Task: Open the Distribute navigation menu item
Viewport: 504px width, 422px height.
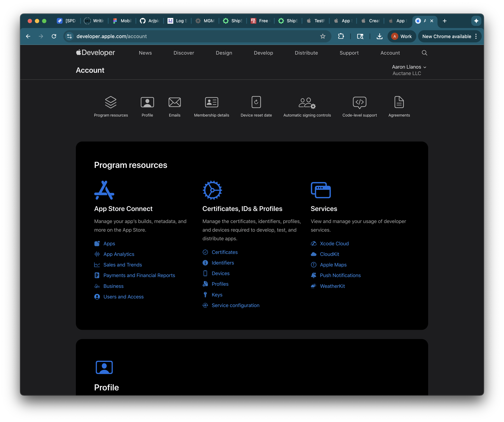Action: pos(306,53)
